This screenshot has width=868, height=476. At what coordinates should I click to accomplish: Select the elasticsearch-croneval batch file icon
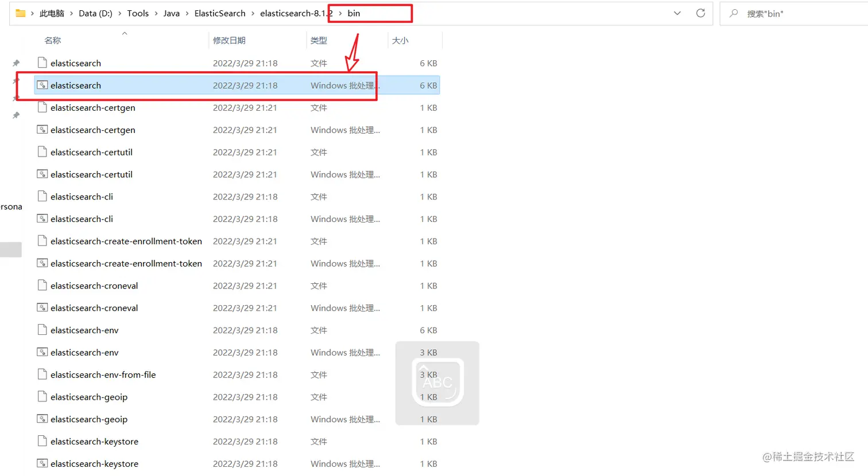click(42, 308)
